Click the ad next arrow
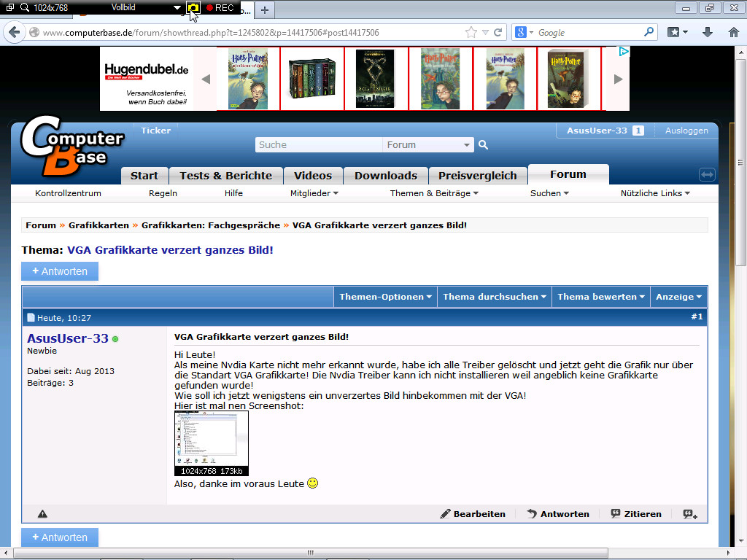 click(x=618, y=79)
